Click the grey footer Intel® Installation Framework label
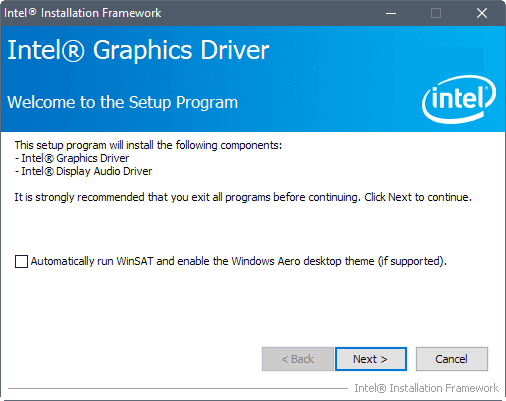 pyautogui.click(x=426, y=388)
